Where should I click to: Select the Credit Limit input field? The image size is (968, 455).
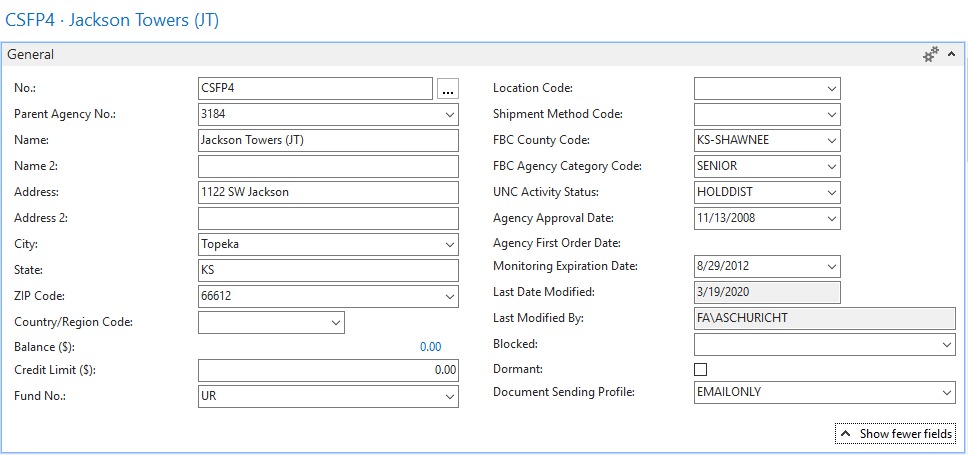(328, 371)
